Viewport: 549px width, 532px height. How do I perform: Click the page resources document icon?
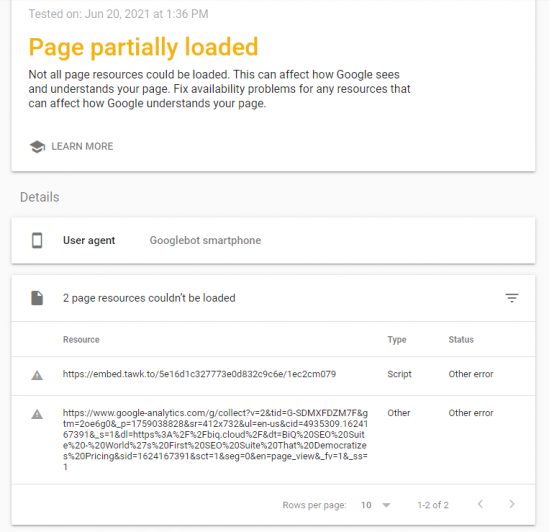(37, 298)
